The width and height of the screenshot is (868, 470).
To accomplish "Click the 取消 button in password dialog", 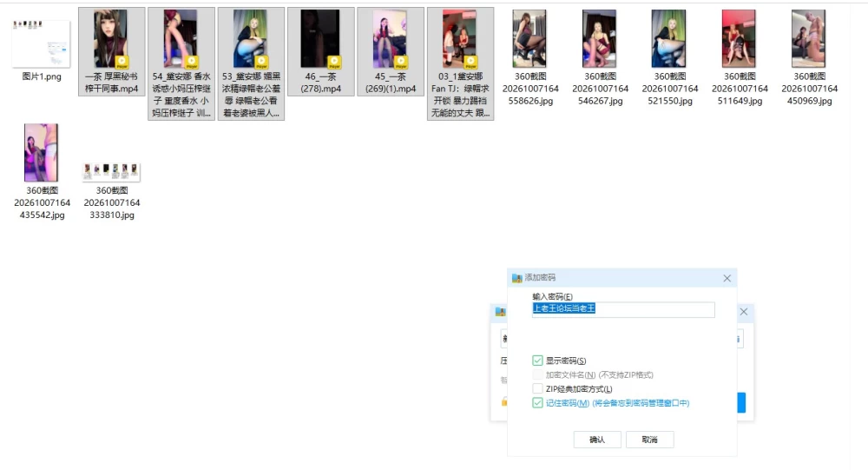I will pos(650,440).
